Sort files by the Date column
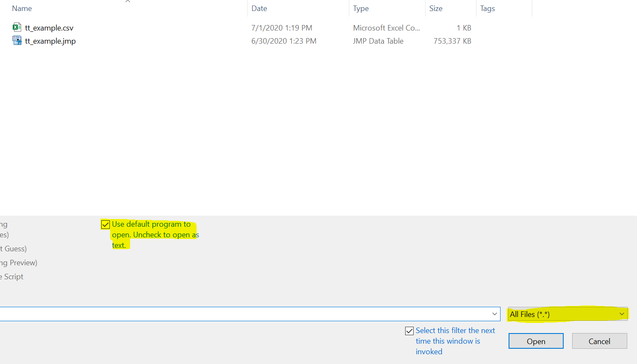Screen dimensions: 637x364 [x=259, y=8]
